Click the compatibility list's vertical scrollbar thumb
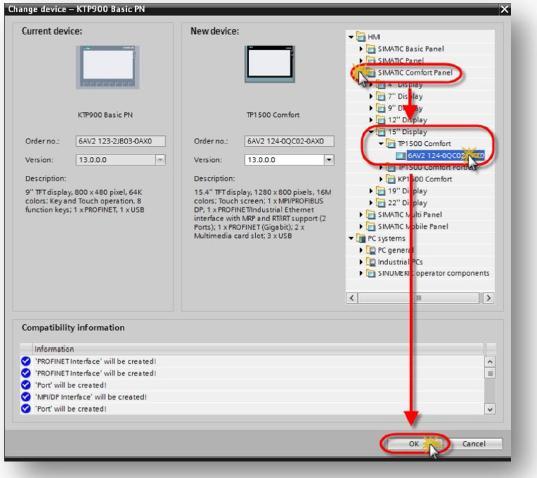Viewport: 537px width, 478px height. click(490, 373)
